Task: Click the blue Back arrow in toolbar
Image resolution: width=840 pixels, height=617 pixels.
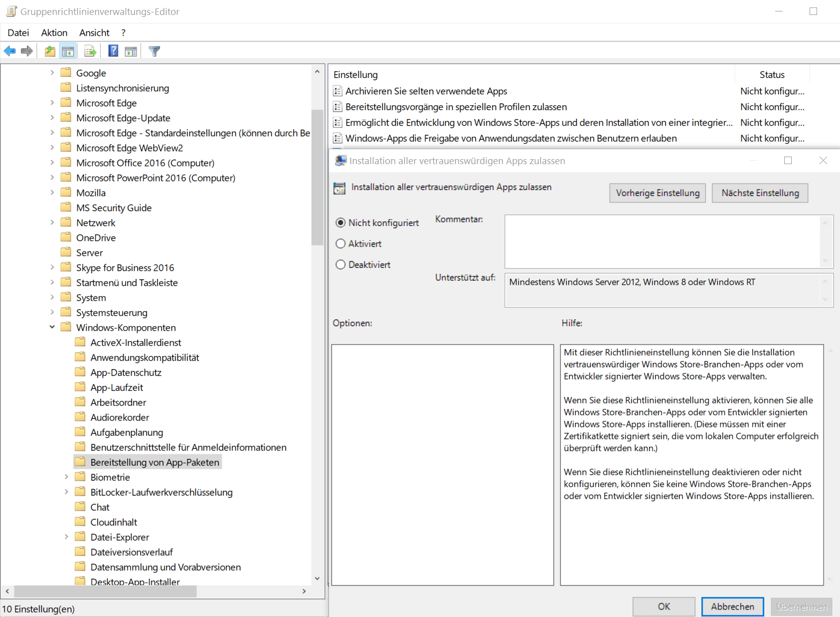Action: pyautogui.click(x=9, y=51)
